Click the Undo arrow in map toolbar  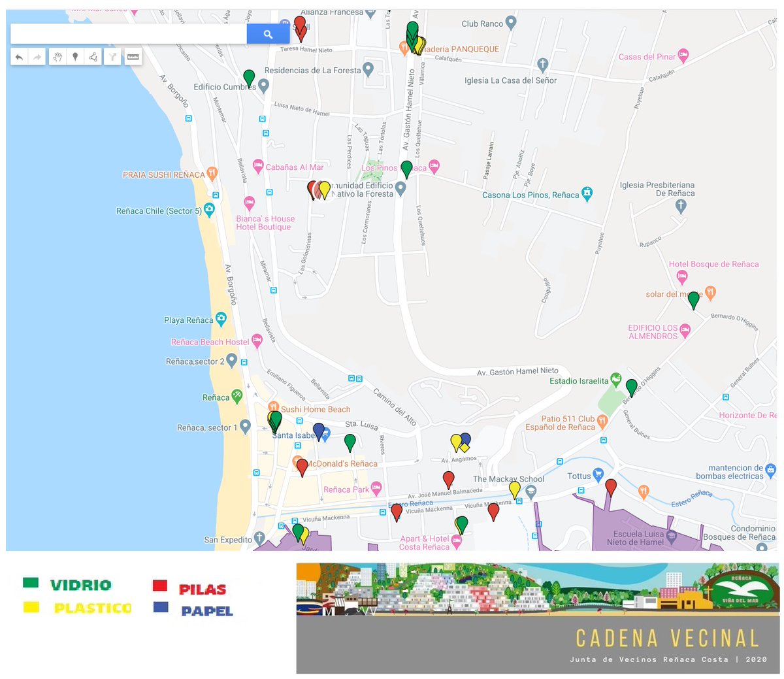click(x=19, y=58)
